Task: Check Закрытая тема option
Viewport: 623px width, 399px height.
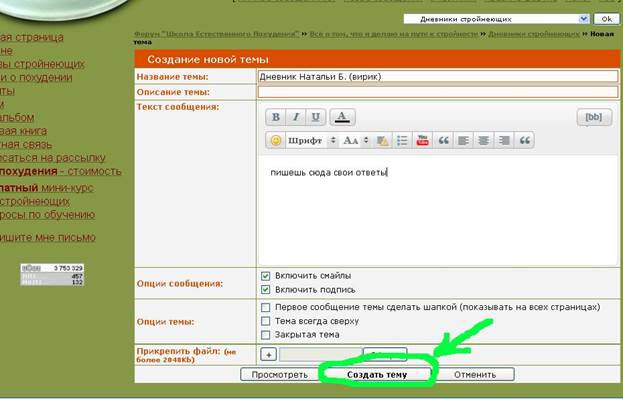Action: click(x=265, y=335)
